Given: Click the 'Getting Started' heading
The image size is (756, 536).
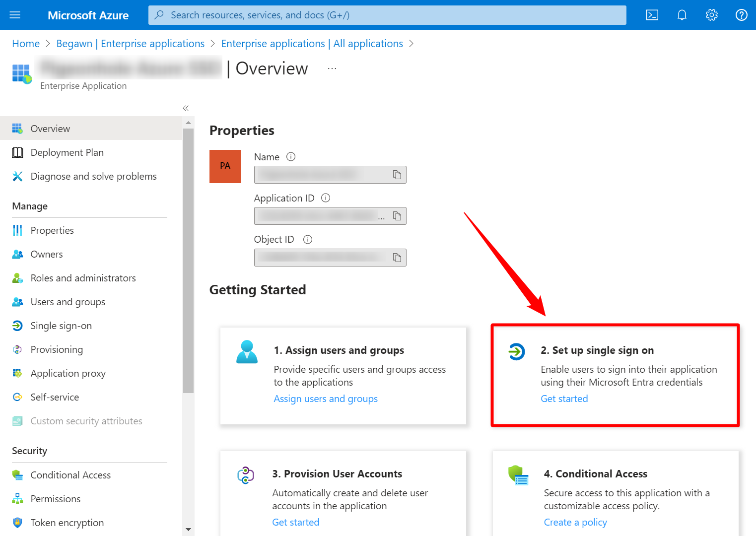Looking at the screenshot, I should 258,290.
